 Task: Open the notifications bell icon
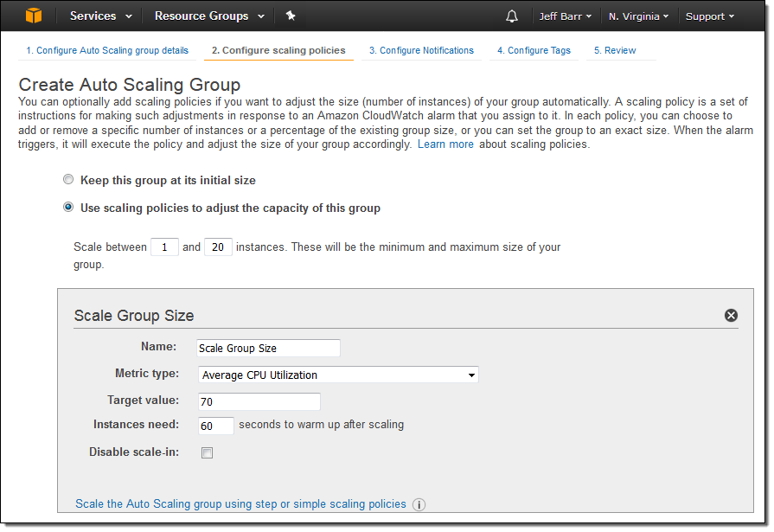point(512,16)
